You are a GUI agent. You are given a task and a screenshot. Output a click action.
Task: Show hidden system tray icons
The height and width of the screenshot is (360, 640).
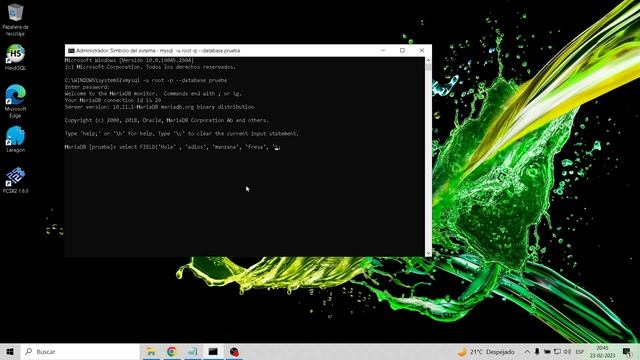click(527, 351)
